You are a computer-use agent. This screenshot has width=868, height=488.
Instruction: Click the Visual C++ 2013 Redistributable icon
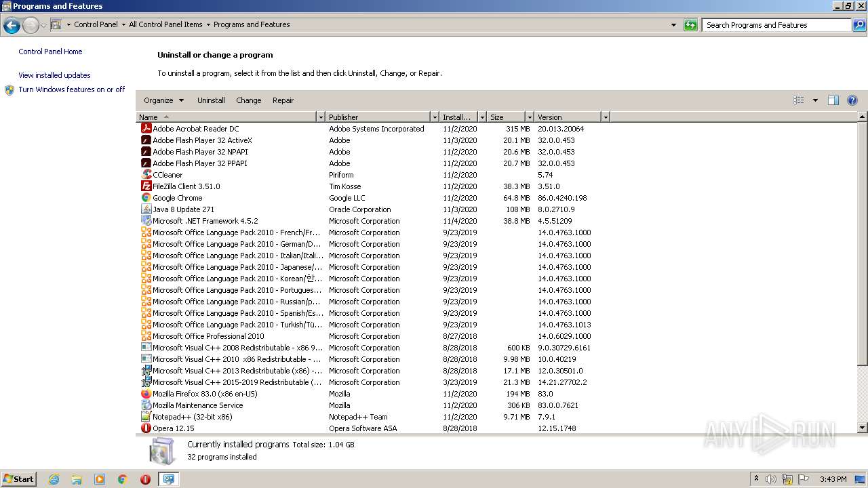pos(146,370)
